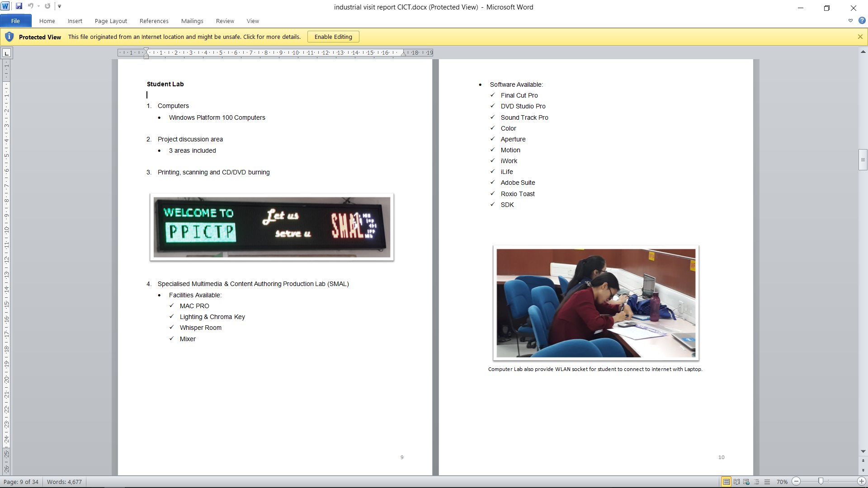Viewport: 868px width, 488px height.
Task: Click the Word application logo icon
Action: tap(5, 6)
